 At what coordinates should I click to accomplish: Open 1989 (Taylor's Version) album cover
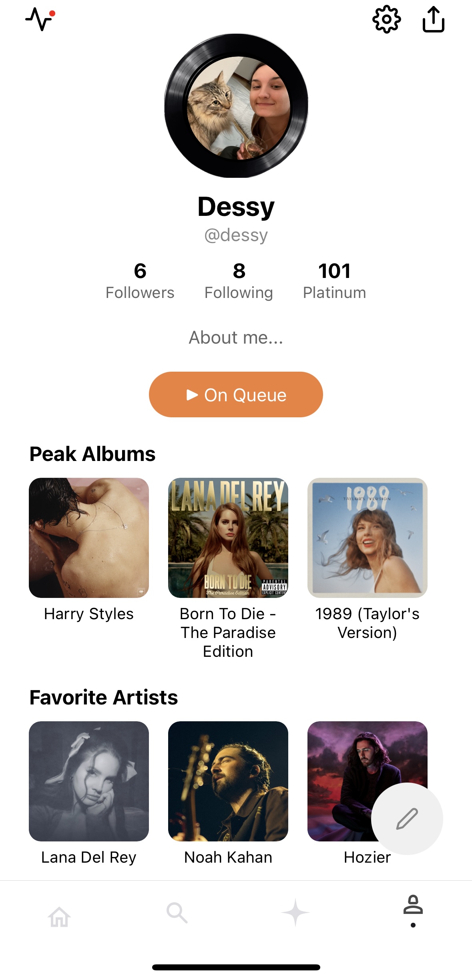coord(368,538)
